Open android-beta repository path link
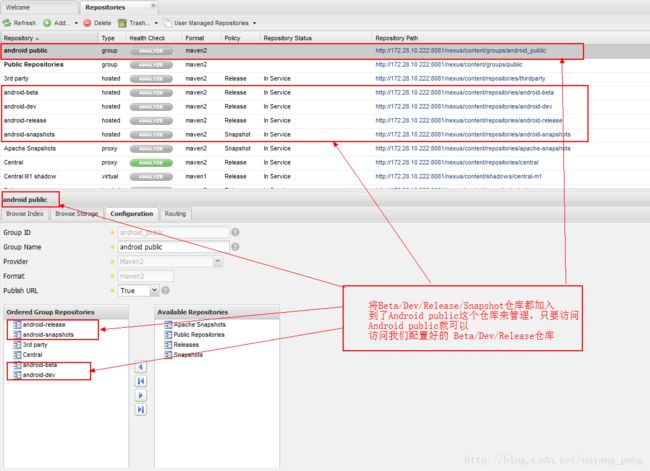 (x=465, y=92)
